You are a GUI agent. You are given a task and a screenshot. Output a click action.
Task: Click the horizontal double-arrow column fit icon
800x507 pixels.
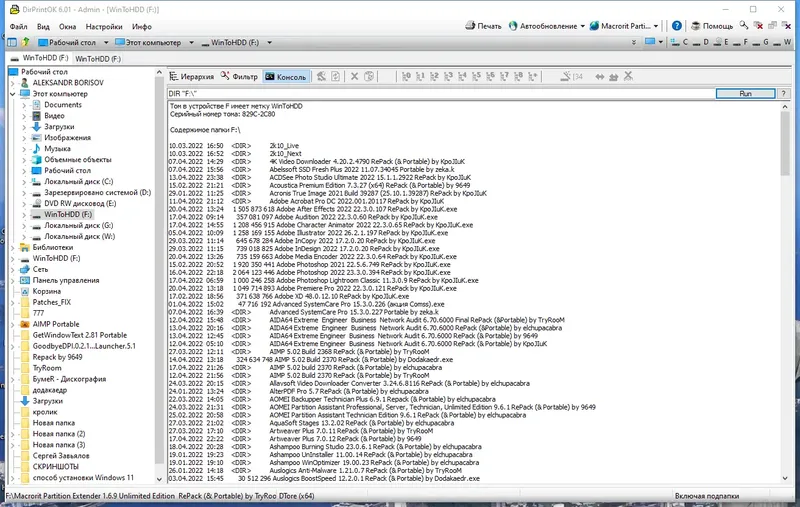(x=599, y=77)
